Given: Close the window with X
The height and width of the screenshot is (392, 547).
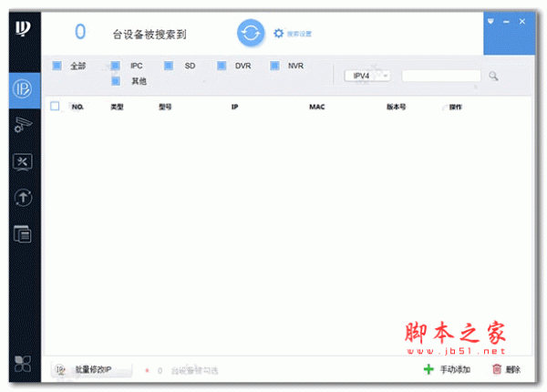Looking at the screenshot, I should click(522, 21).
